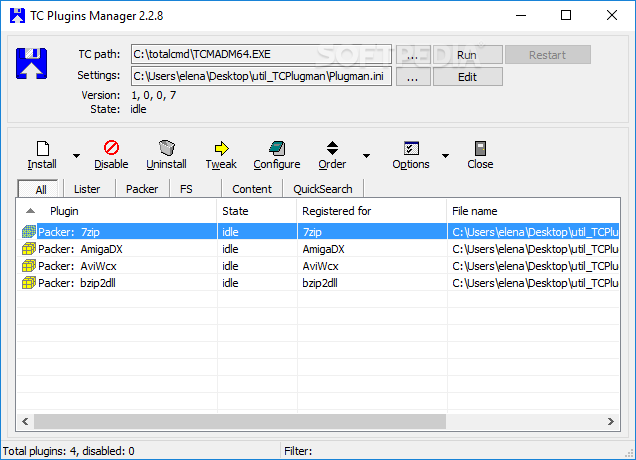Screen dimensions: 636x460
Task: Sort by the Plugin column header
Action: 116,211
